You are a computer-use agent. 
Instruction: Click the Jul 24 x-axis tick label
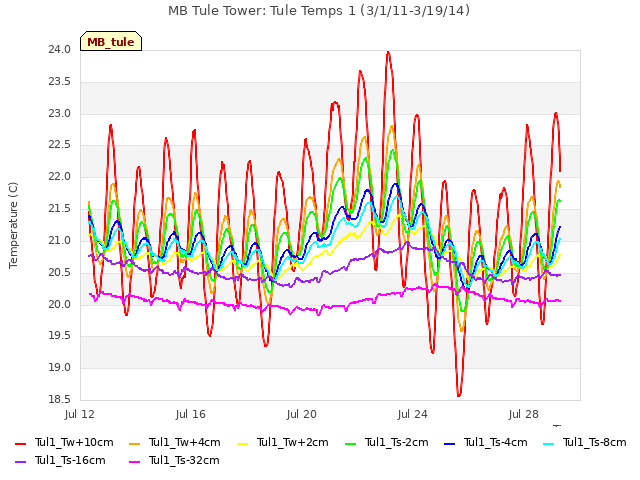tap(413, 414)
